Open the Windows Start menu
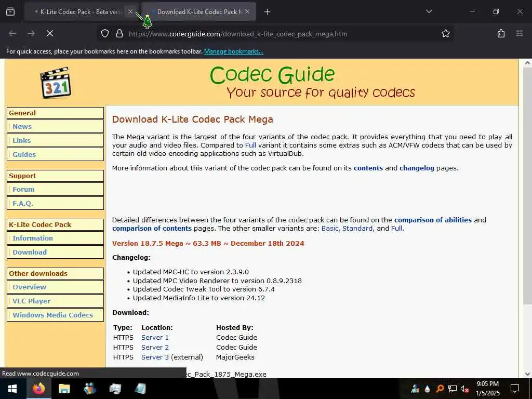The width and height of the screenshot is (532, 399). click(x=13, y=389)
